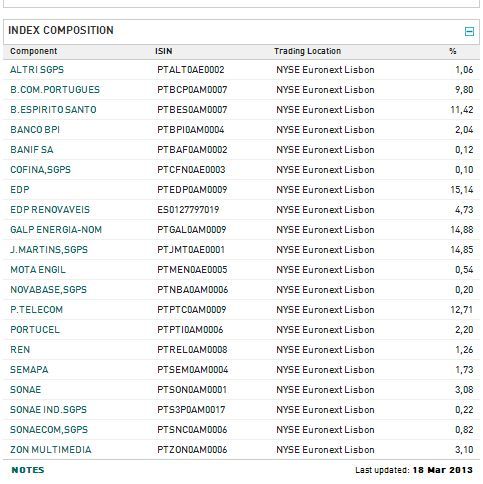Click the 15,14 percentage for EDP
The height and width of the screenshot is (484, 483).
pos(462,190)
